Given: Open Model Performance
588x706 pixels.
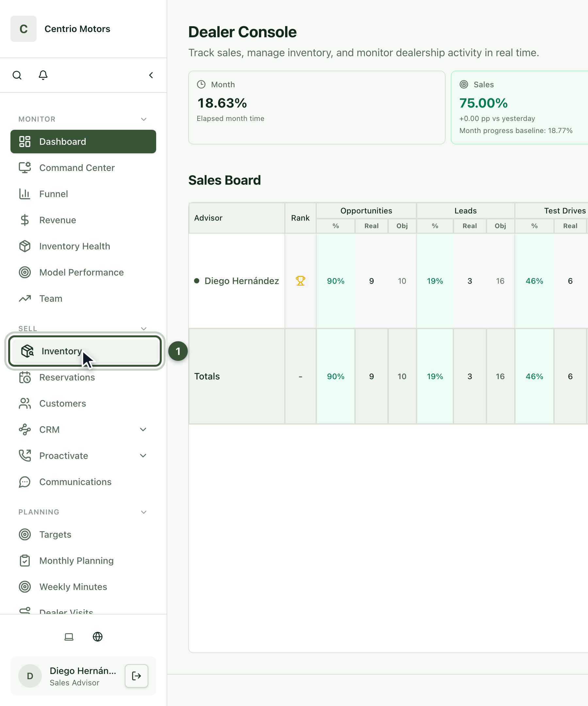Looking at the screenshot, I should [83, 272].
